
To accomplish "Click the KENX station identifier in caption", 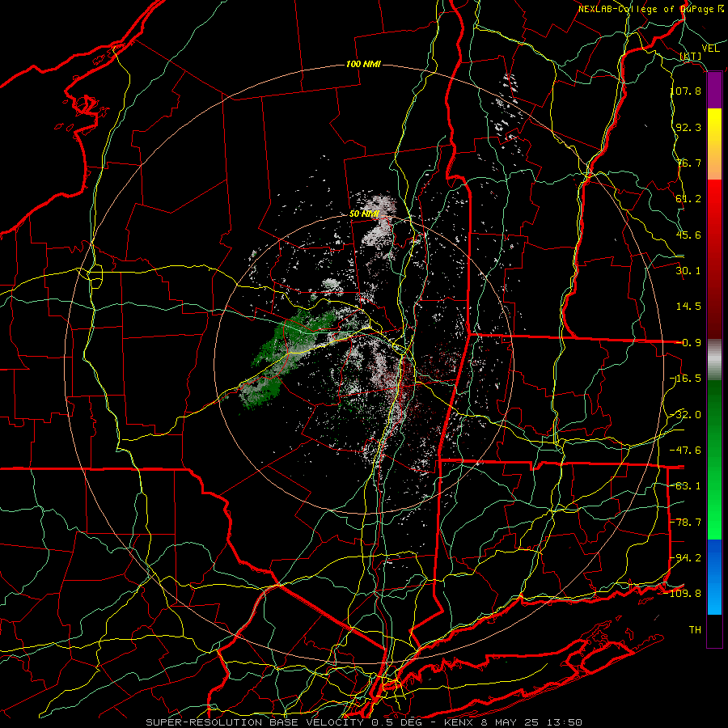I will click(x=459, y=722).
